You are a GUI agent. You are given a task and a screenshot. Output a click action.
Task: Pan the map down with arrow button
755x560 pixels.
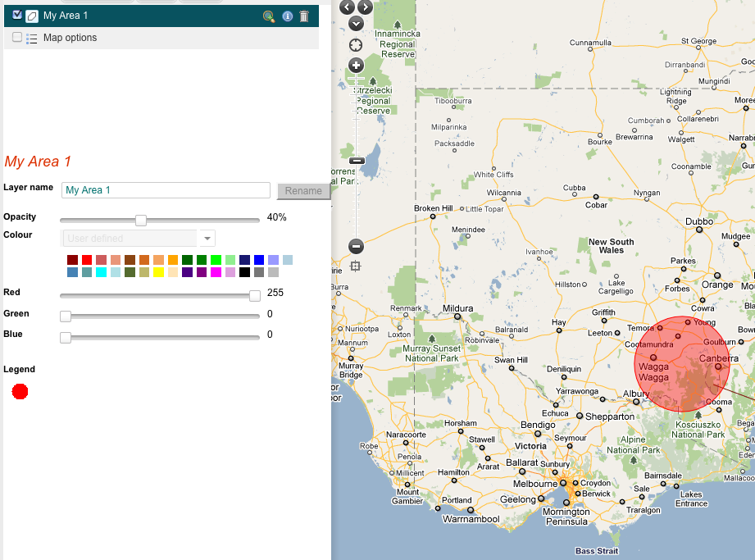356,23
